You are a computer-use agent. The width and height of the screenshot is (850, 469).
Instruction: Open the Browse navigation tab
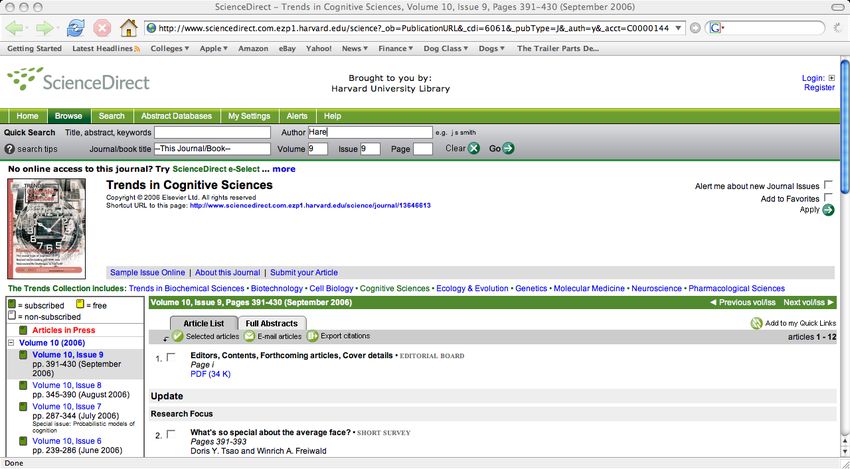tap(68, 116)
